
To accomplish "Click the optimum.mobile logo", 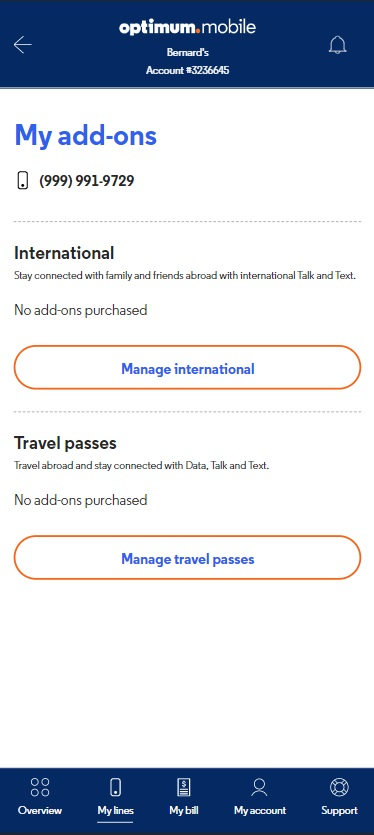I will coord(188,28).
